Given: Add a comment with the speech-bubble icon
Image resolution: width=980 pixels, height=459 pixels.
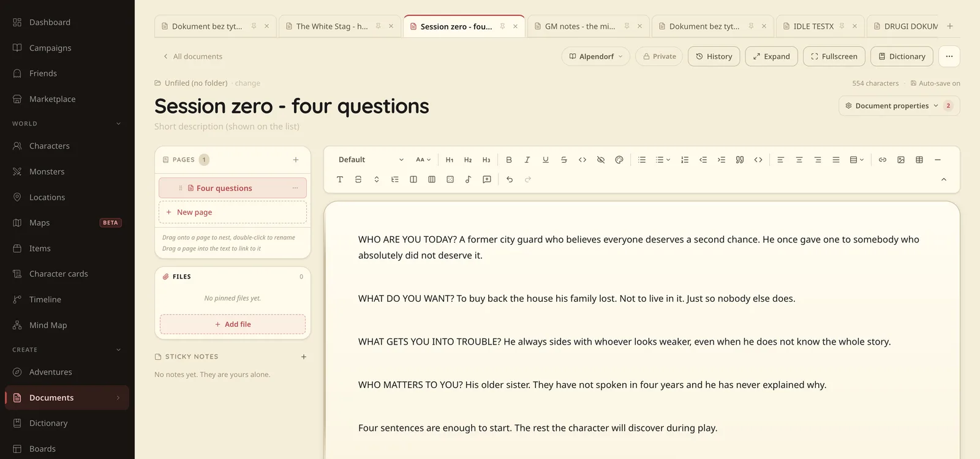Looking at the screenshot, I should 487,179.
